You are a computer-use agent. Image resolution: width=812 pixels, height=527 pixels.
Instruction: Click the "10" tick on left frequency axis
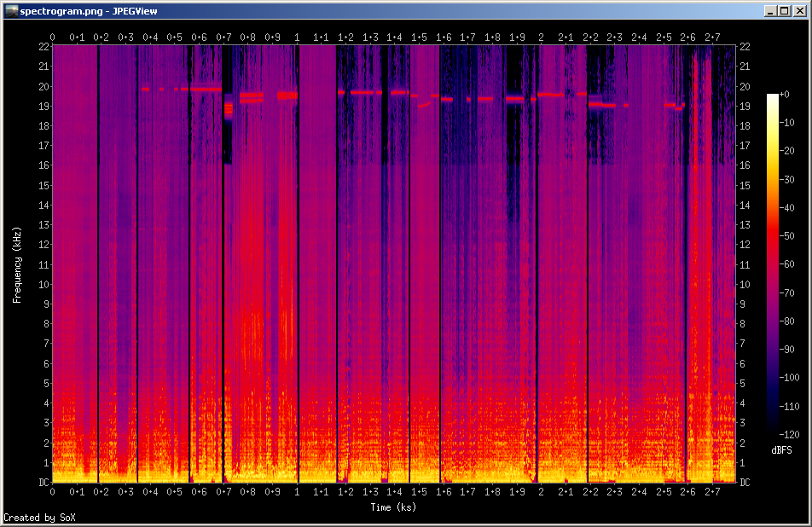42,284
